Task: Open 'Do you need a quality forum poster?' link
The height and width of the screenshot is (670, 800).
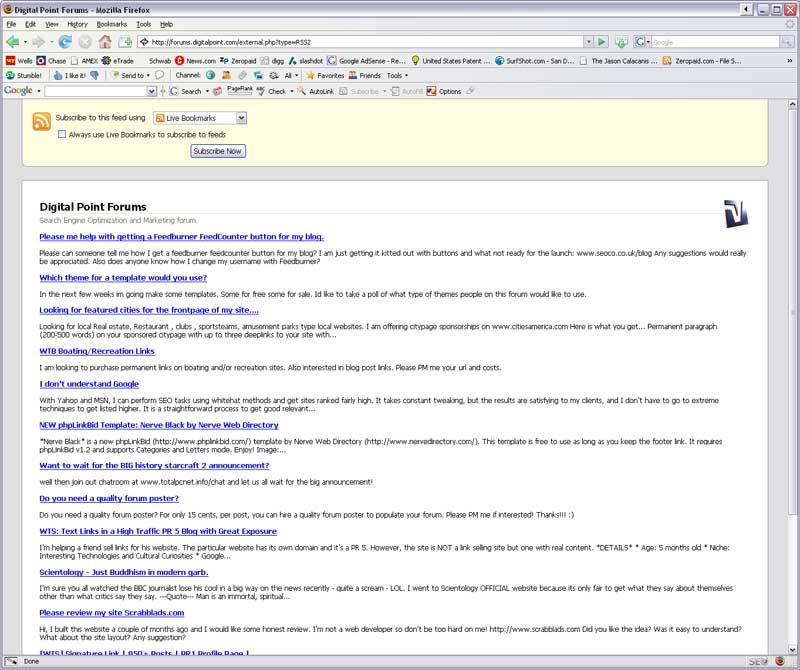Action: (109, 498)
